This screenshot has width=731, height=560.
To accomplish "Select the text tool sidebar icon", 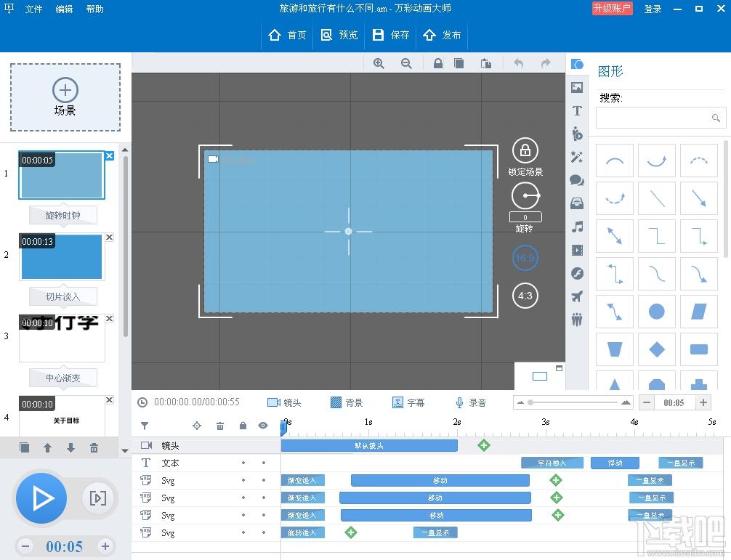I will (577, 110).
